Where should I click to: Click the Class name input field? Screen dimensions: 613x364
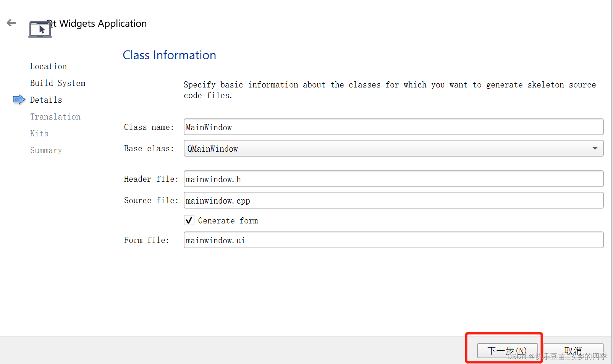(393, 127)
